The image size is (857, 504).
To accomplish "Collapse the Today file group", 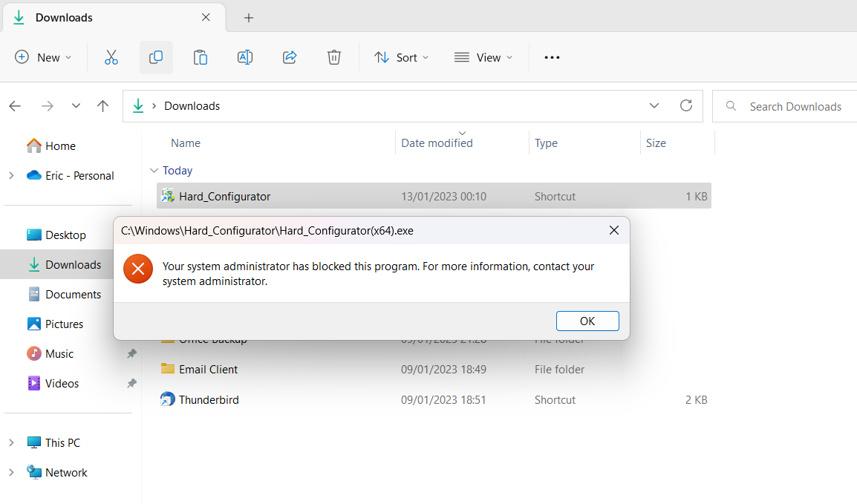I will click(x=154, y=171).
